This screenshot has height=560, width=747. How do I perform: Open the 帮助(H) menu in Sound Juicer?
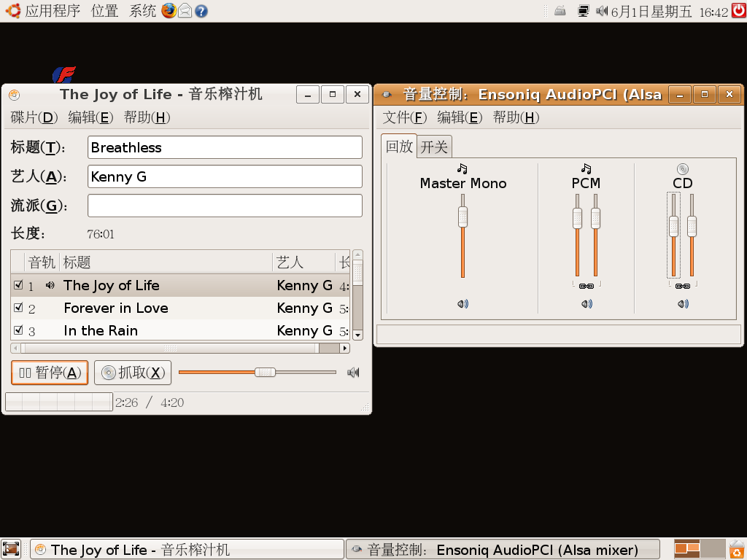coord(147,117)
